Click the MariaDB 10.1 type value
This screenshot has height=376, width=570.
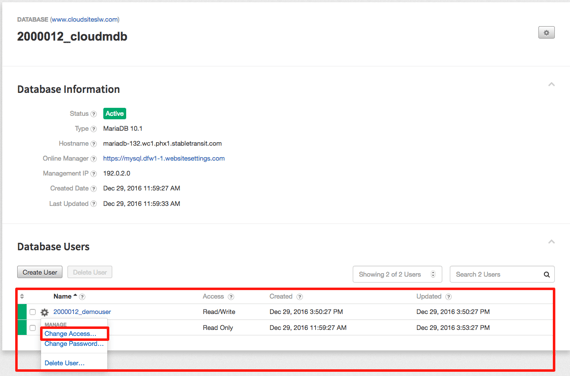click(123, 129)
